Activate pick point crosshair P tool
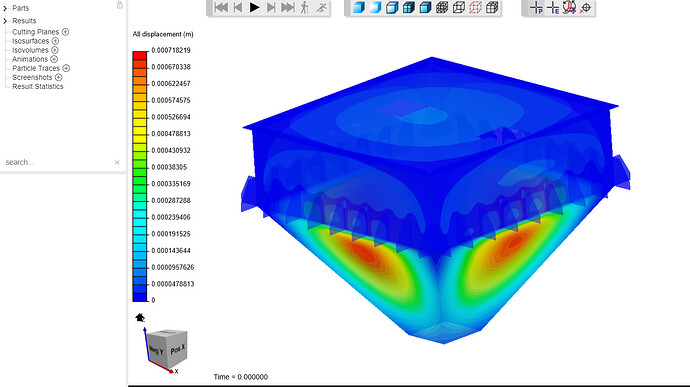690x387 pixels. (536, 7)
